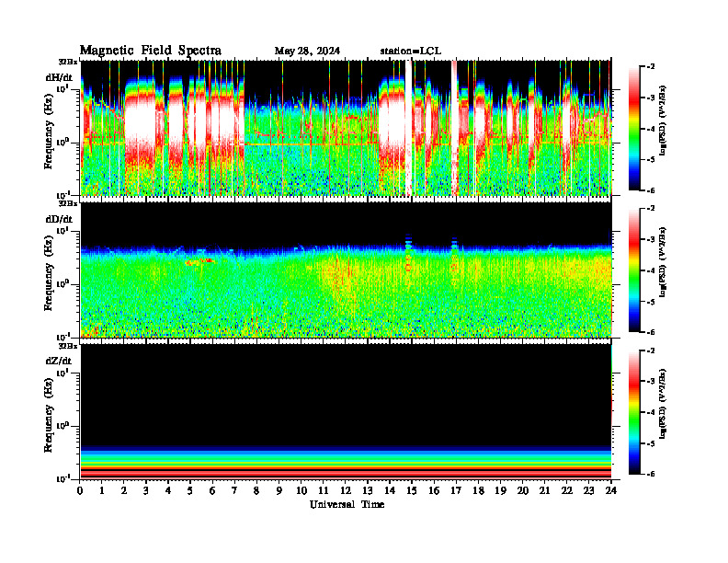Click hour 12 on the Universal Time axis
This screenshot has width=728, height=563.
[346, 490]
